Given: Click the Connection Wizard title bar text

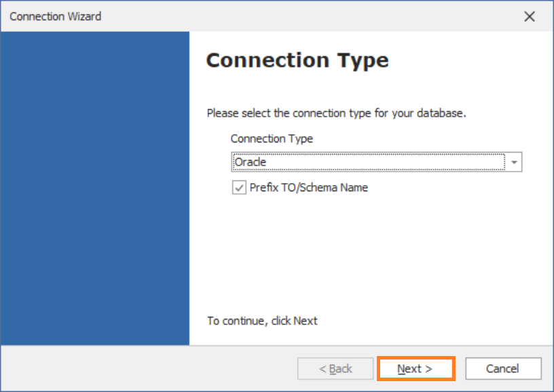Looking at the screenshot, I should click(x=55, y=16).
